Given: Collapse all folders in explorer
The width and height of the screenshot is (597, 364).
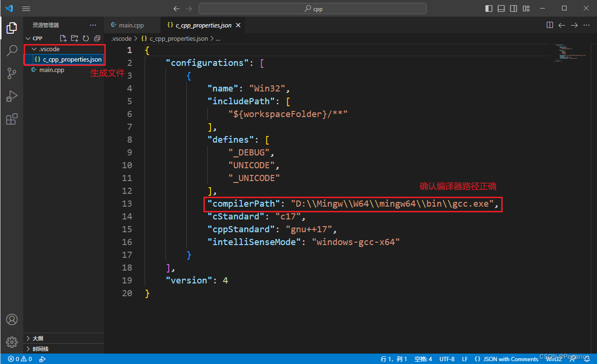Looking at the screenshot, I should pyautogui.click(x=97, y=38).
